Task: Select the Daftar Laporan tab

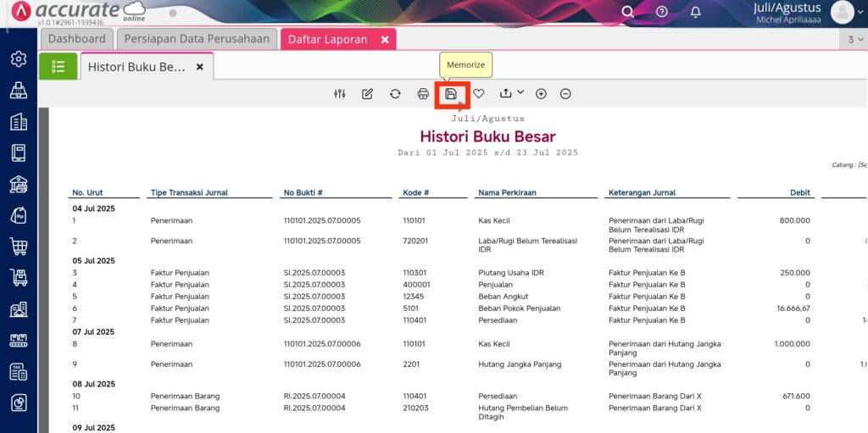Action: coord(328,40)
